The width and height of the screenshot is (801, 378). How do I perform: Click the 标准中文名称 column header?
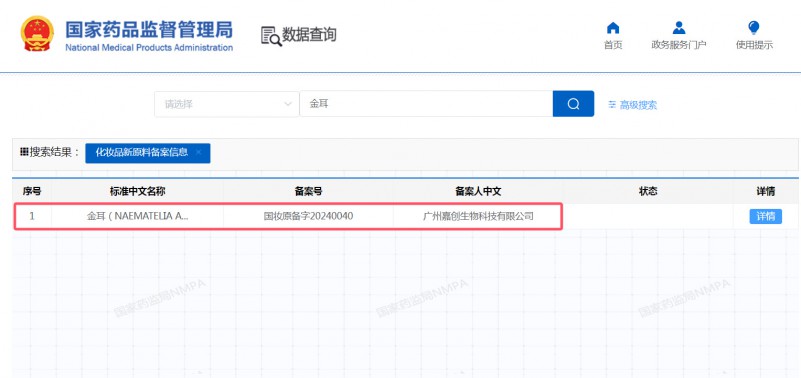137,192
